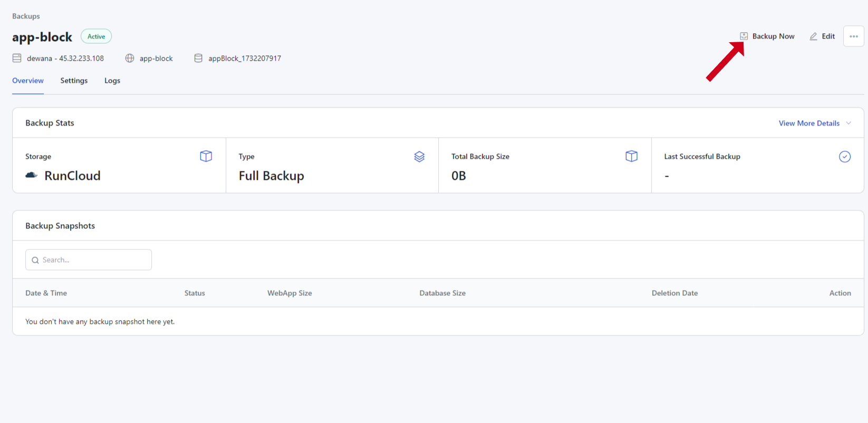
Task: Expand View More Details chevron
Action: [x=848, y=123]
